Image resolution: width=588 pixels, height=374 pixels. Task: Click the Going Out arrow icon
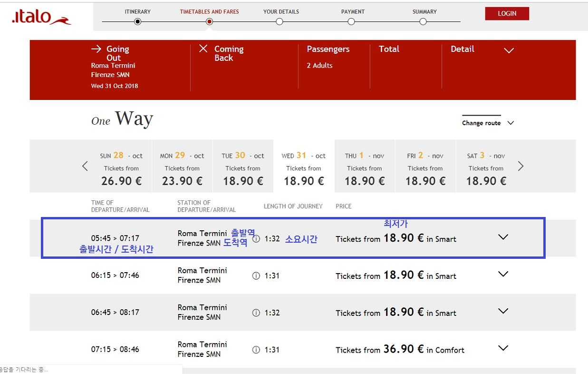click(x=96, y=49)
